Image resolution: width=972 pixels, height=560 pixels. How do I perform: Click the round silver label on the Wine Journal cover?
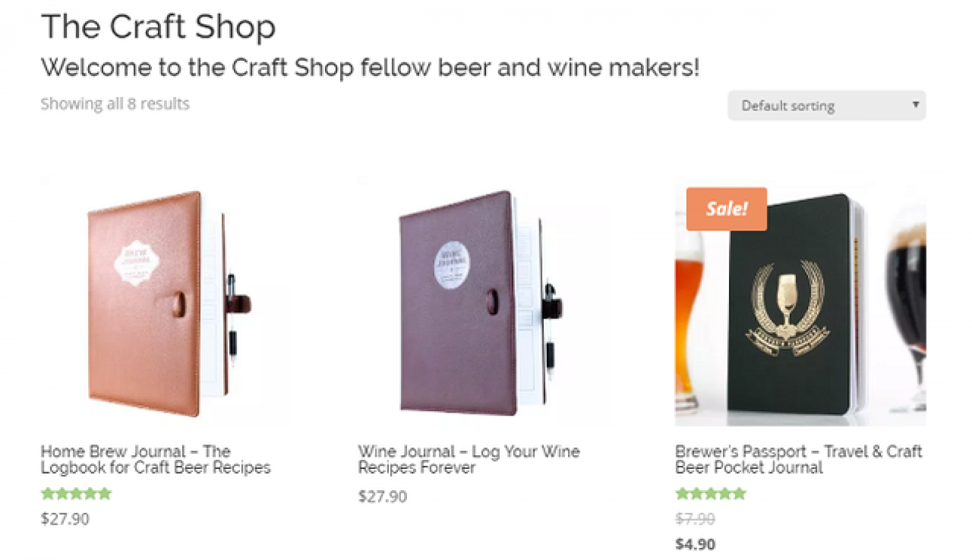[x=452, y=265]
